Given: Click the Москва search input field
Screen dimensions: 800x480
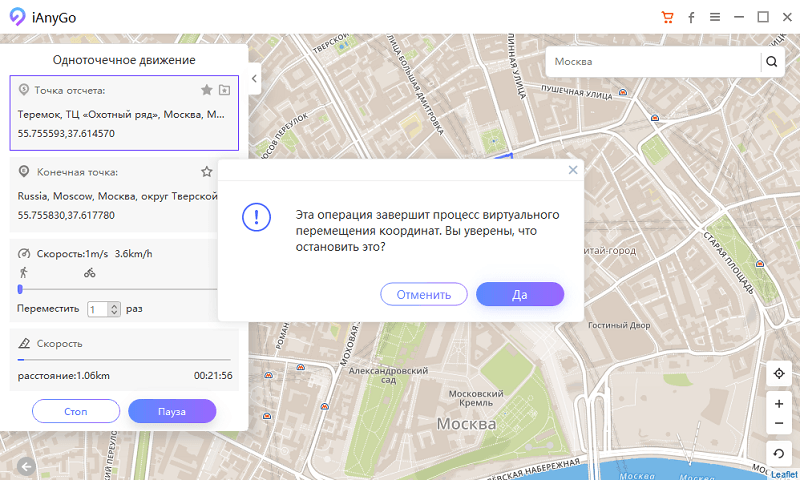Looking at the screenshot, I should coord(650,62).
